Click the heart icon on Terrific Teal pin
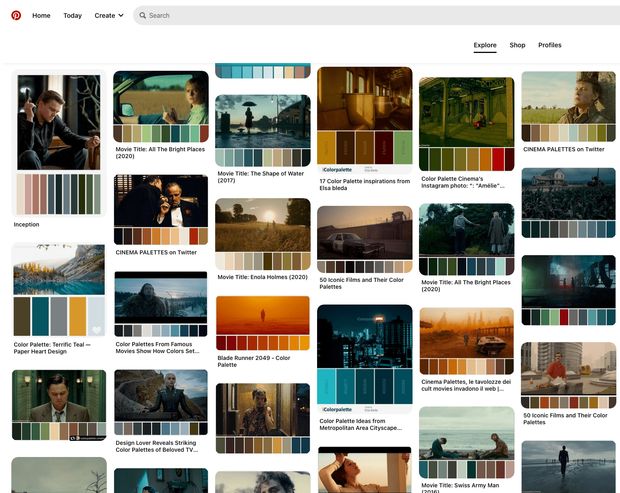Screen dimensions: 620x493 pos(96,329)
